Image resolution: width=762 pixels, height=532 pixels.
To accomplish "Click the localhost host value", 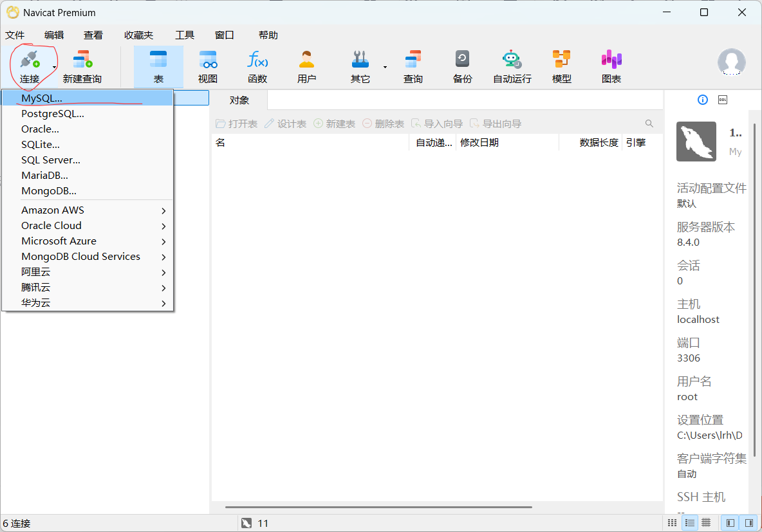I will point(698,319).
